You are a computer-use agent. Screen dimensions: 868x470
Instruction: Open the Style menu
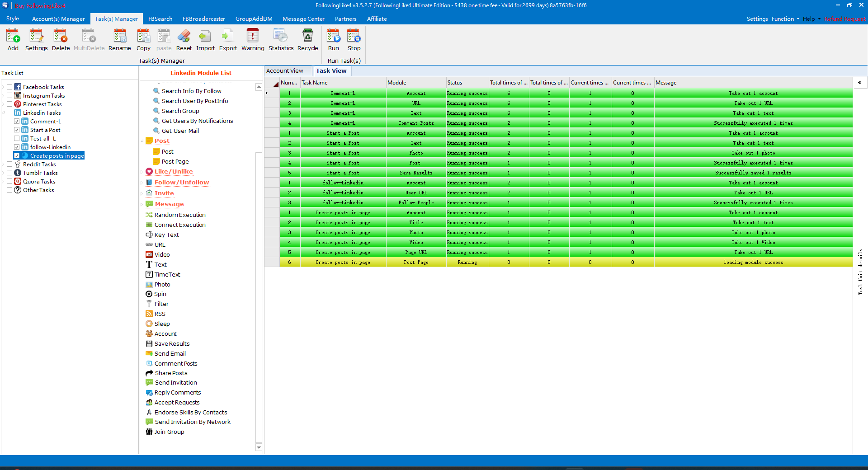[x=13, y=19]
